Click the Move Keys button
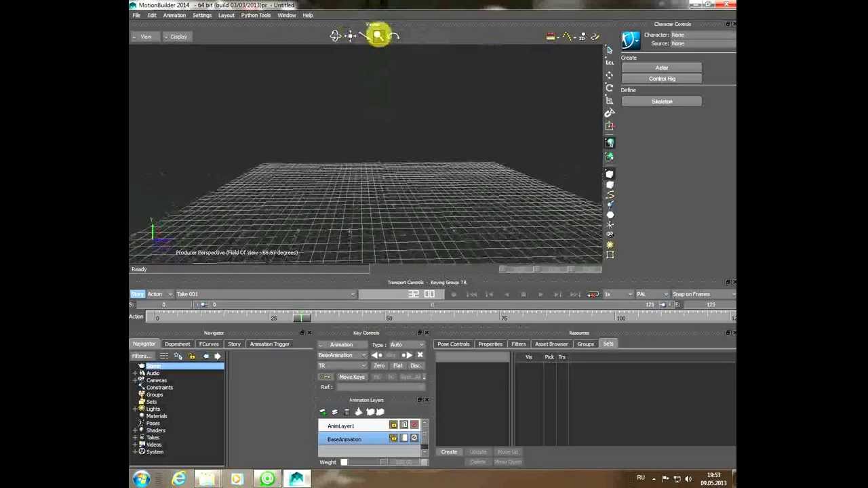This screenshot has height=488, width=868. click(352, 377)
